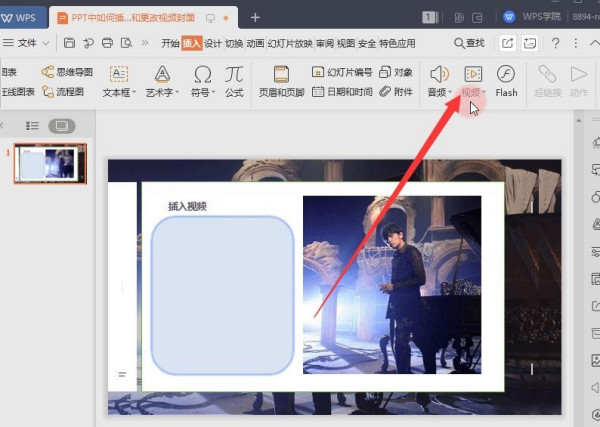Select the rounded blue rectangle shape
600x427 pixels.
223,295
